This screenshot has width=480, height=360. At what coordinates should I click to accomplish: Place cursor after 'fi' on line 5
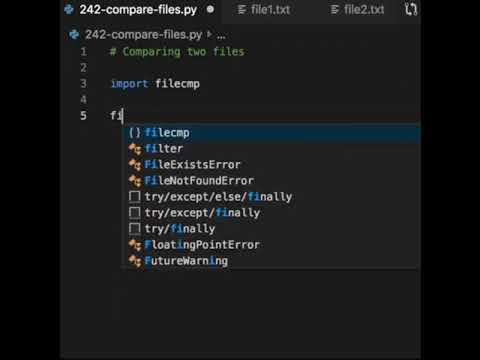click(x=123, y=116)
